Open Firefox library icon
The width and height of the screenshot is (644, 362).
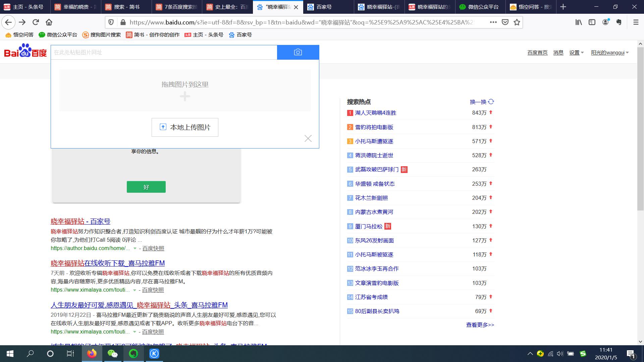coord(579,22)
